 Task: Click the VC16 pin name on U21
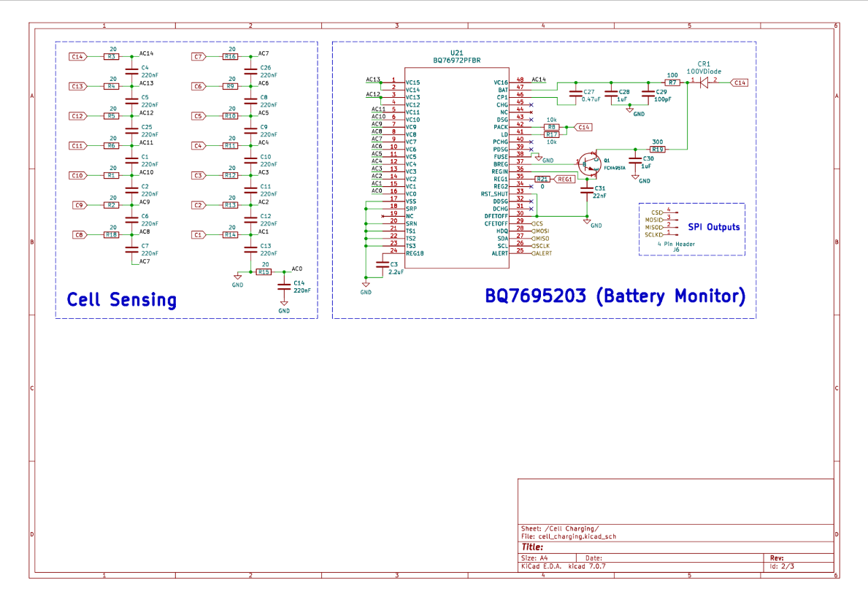[500, 82]
